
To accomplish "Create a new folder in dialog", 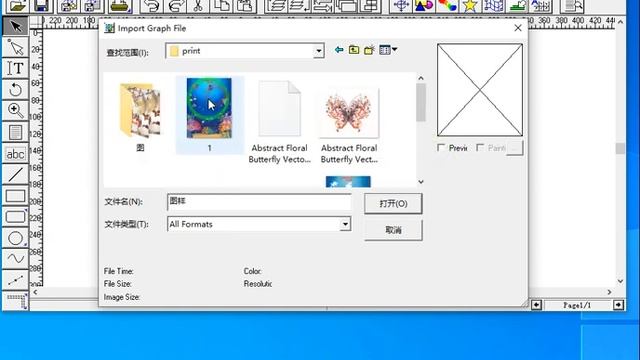I will click(x=369, y=50).
